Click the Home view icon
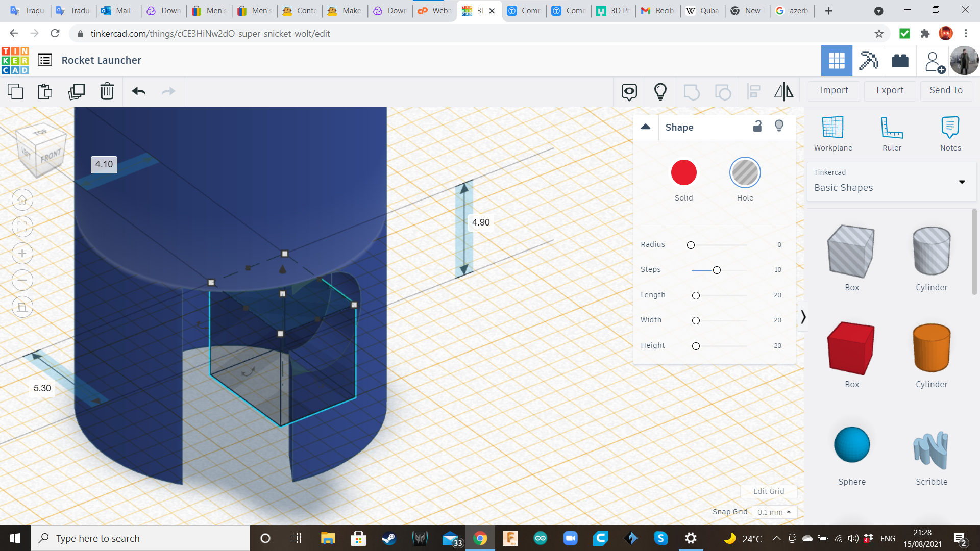This screenshot has height=551, width=980. click(x=22, y=199)
